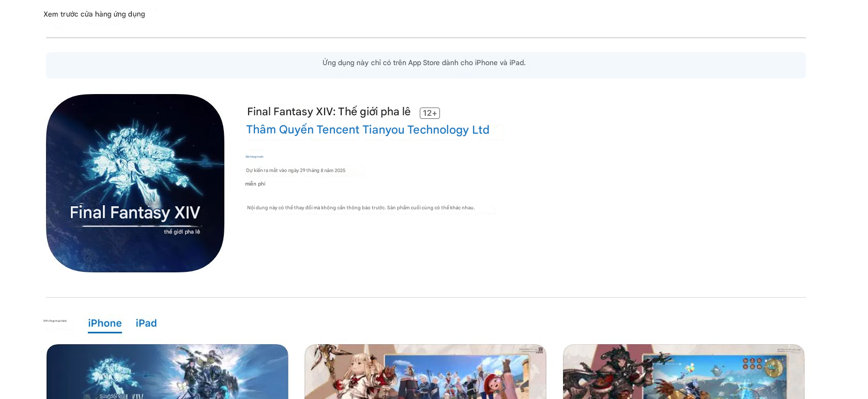
Task: Click the 'miễn phí' price label
Action: tap(255, 184)
